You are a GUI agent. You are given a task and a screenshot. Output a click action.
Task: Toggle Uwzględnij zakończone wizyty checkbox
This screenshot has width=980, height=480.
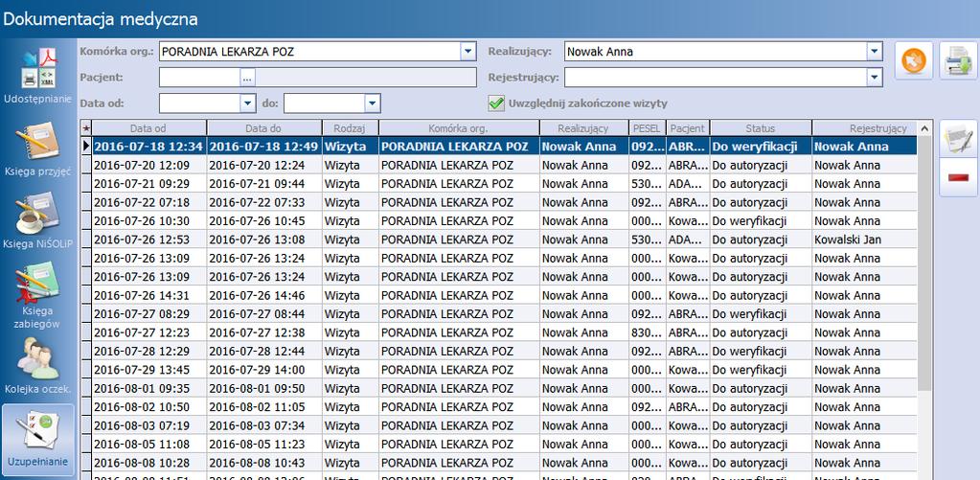tap(496, 103)
